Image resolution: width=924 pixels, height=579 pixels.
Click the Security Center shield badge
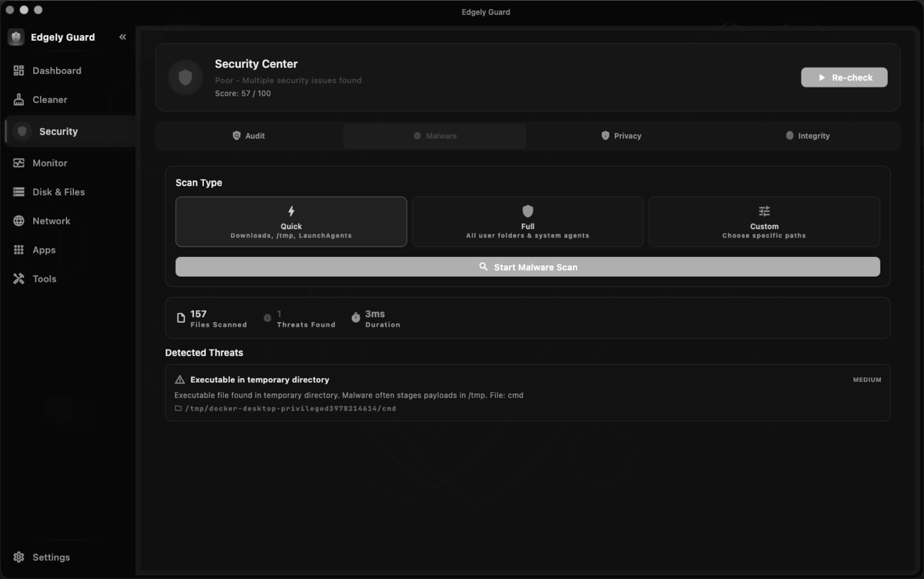point(185,78)
